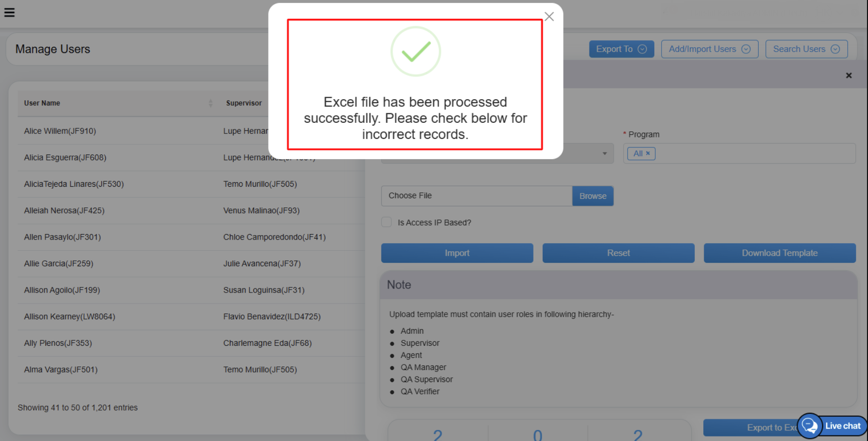
Task: Click the Export to Excel button
Action: coord(751,428)
